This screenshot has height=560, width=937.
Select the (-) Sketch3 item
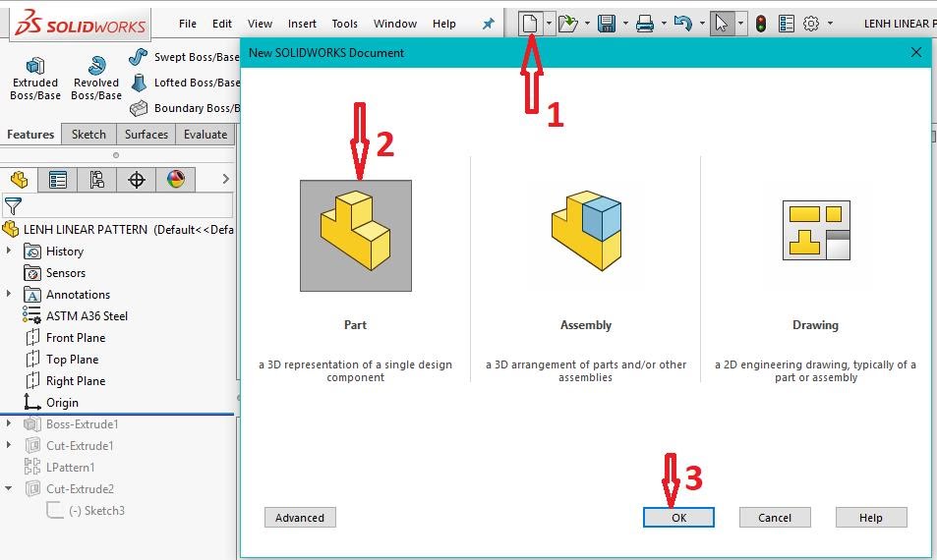87,511
